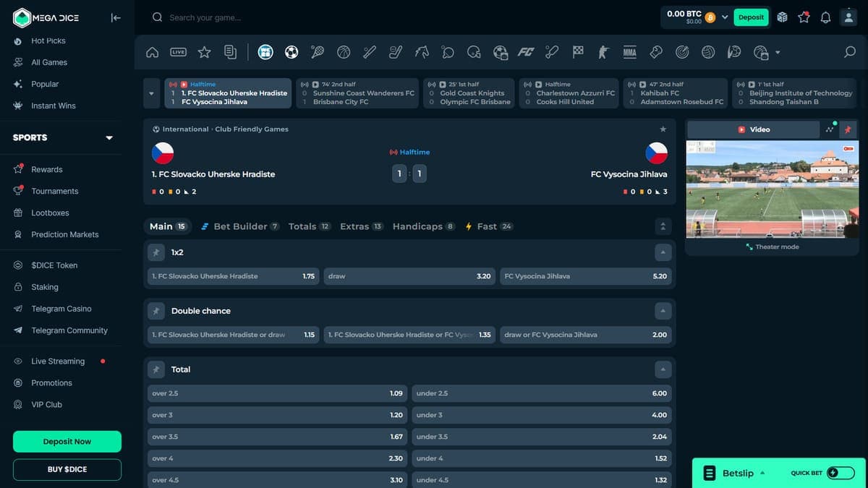Expand the Betslip panel caret

[762, 473]
